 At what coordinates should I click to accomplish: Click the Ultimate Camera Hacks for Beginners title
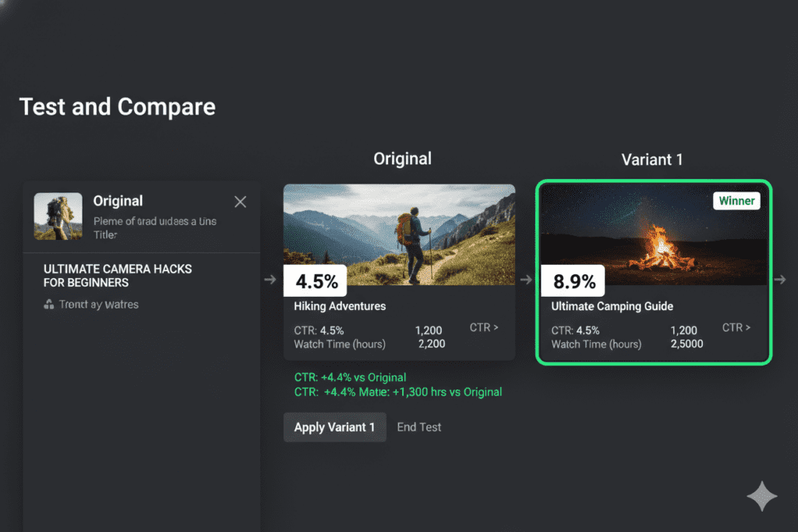pyautogui.click(x=118, y=276)
